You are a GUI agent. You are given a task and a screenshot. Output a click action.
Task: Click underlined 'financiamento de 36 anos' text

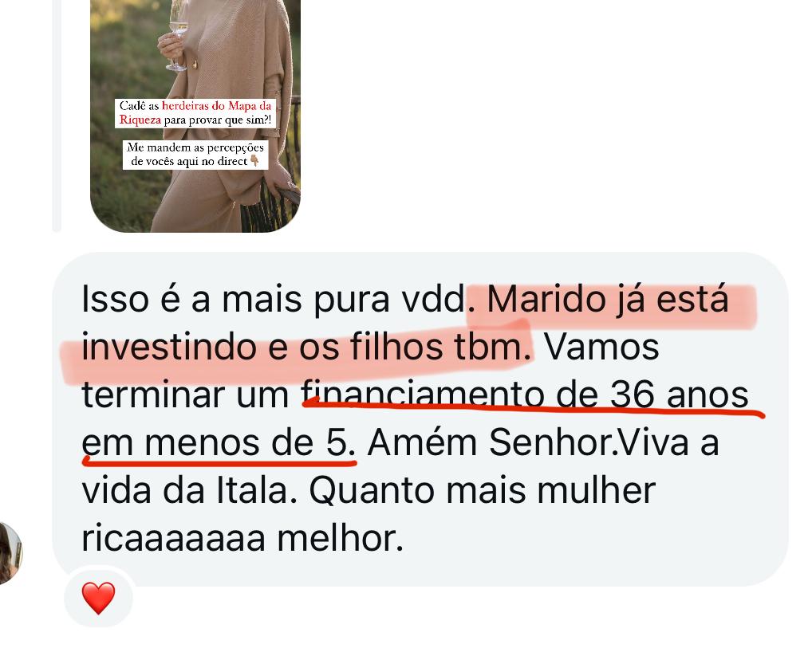pyautogui.click(x=526, y=395)
